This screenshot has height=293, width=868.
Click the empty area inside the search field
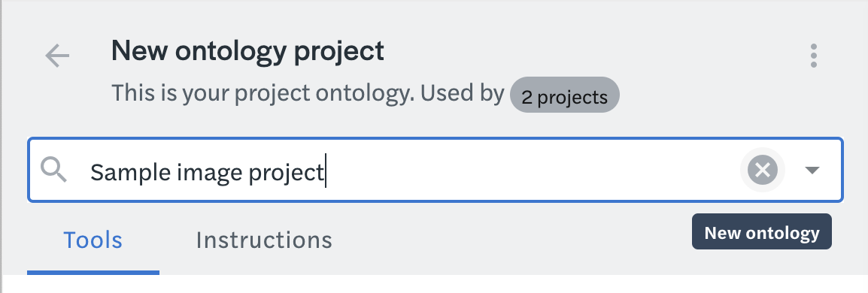click(532, 170)
